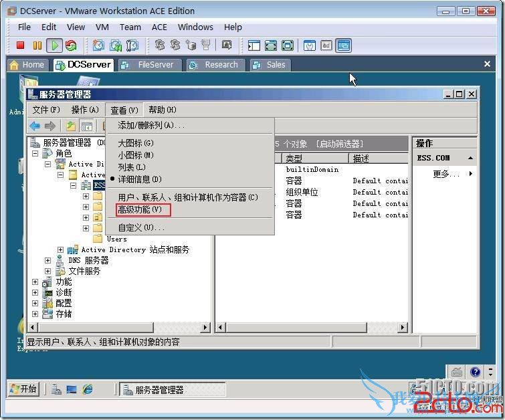The height and width of the screenshot is (420, 505).
Task: Click the Up one level folder icon
Action: coord(70,126)
